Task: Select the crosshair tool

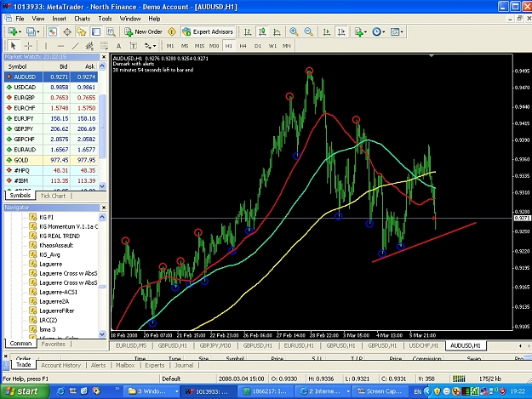Action: tap(28, 46)
